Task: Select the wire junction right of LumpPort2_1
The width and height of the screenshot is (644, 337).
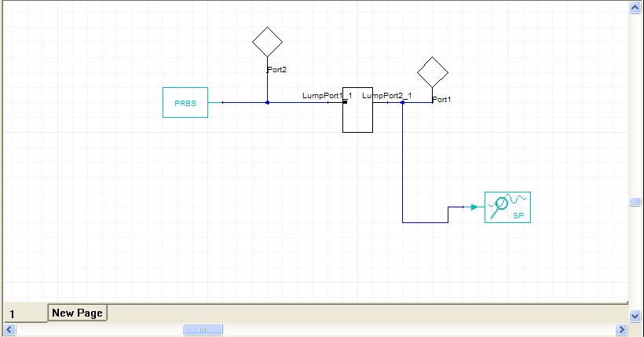Action: 402,102
